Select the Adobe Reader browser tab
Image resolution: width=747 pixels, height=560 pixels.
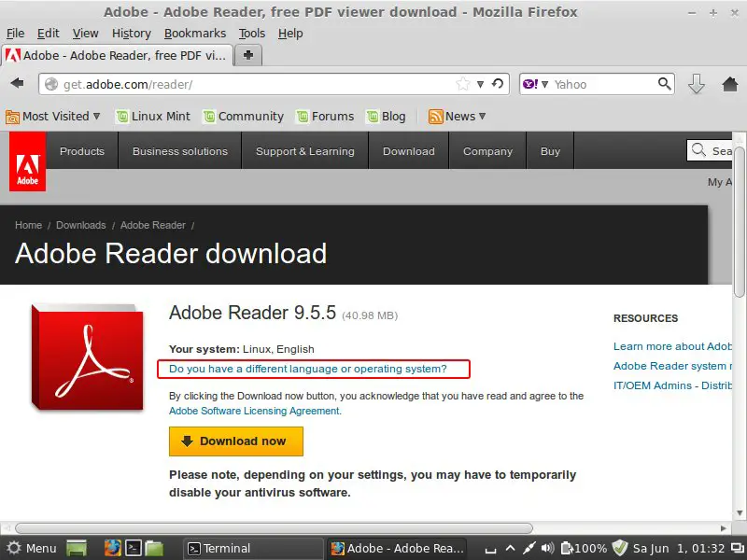(118, 55)
